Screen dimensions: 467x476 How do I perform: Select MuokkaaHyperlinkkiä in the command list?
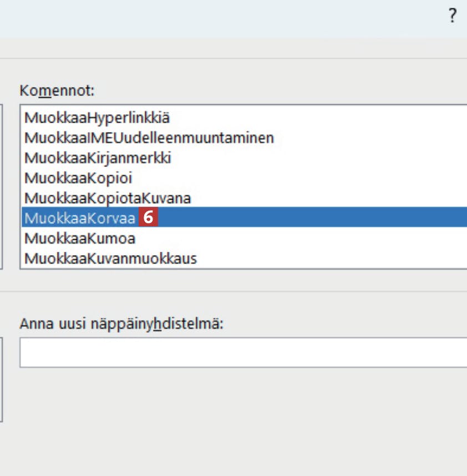coord(97,118)
